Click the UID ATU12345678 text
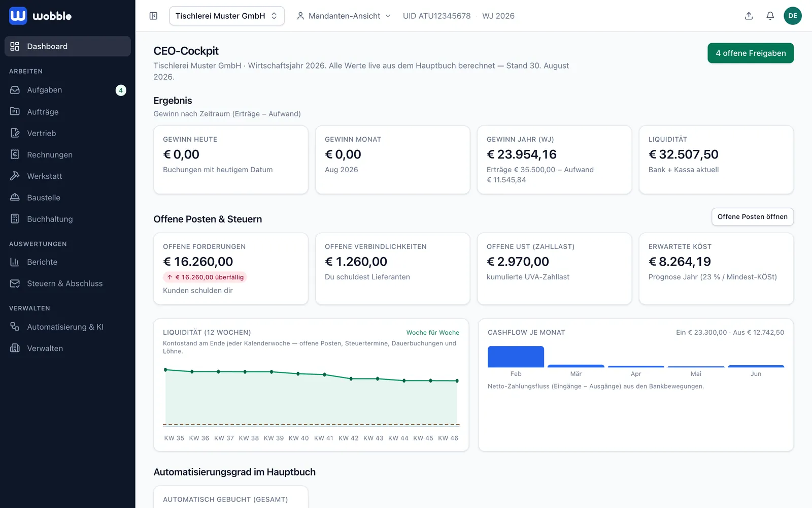This screenshot has width=812, height=508. [x=436, y=16]
